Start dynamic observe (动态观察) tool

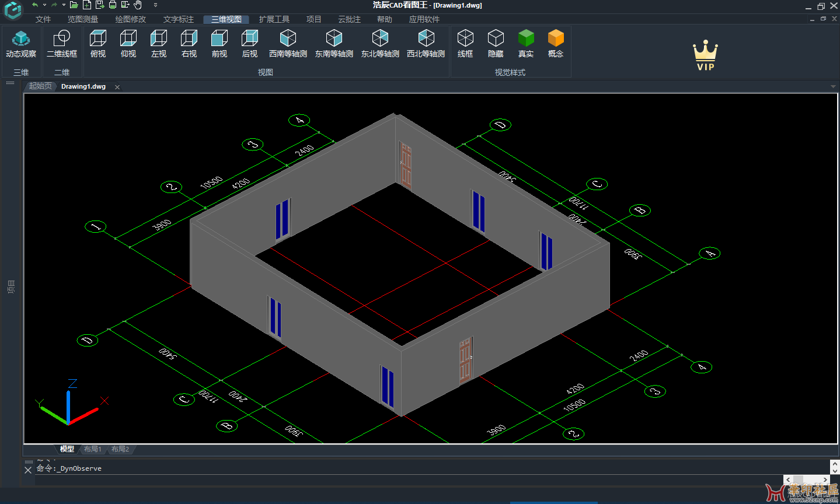21,44
